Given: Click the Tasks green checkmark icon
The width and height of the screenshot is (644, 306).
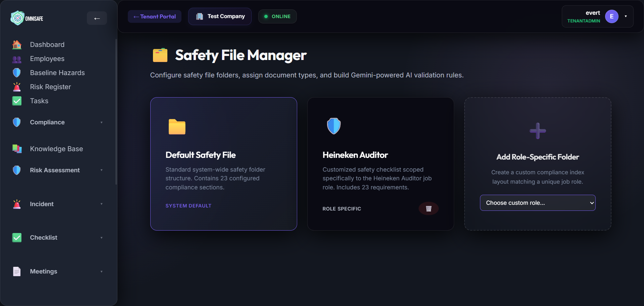Looking at the screenshot, I should point(17,101).
